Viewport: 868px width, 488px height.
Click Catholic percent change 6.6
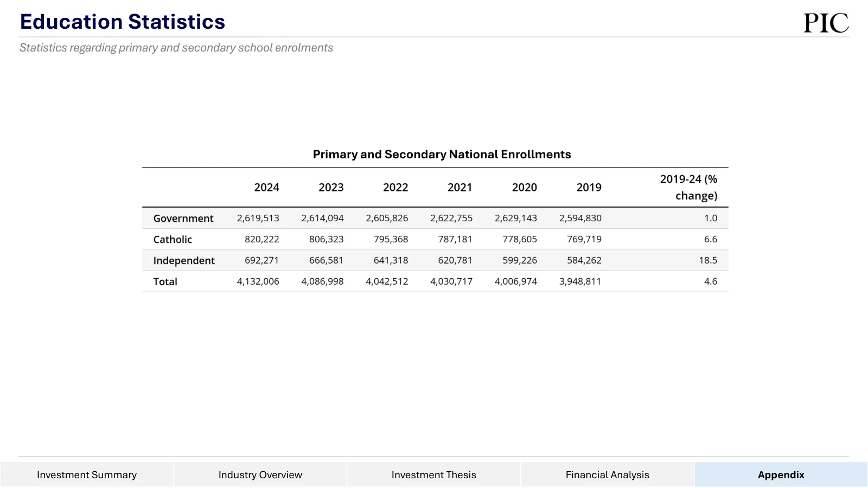(x=711, y=239)
